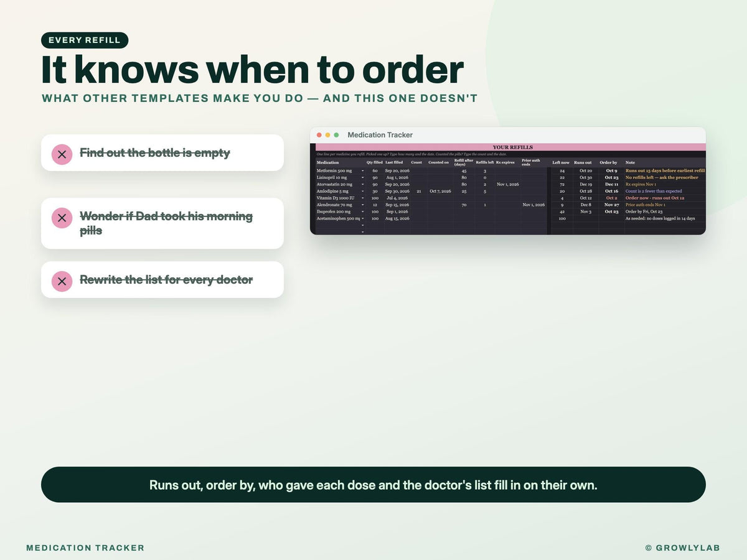The width and height of the screenshot is (747, 560).
Task: Click the red close dot of Medication Tracker window
Action: click(319, 135)
